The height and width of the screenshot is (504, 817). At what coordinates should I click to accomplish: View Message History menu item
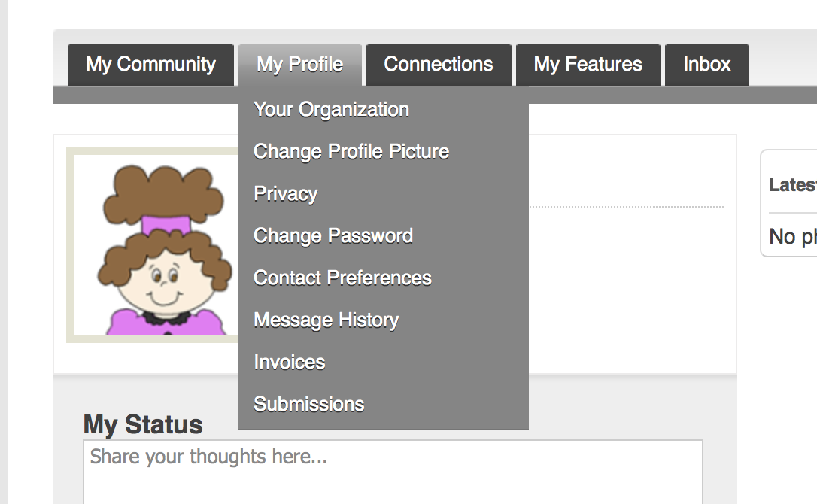(326, 320)
